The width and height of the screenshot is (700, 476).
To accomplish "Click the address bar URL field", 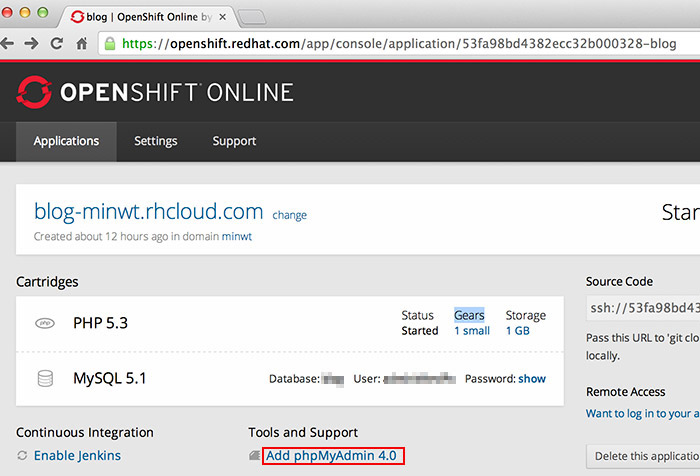I will [x=399, y=43].
